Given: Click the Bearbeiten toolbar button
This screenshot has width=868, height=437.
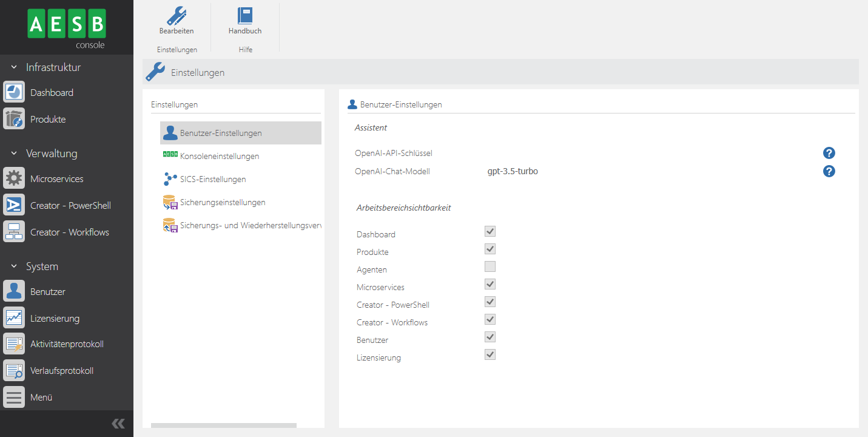Looking at the screenshot, I should tap(176, 21).
